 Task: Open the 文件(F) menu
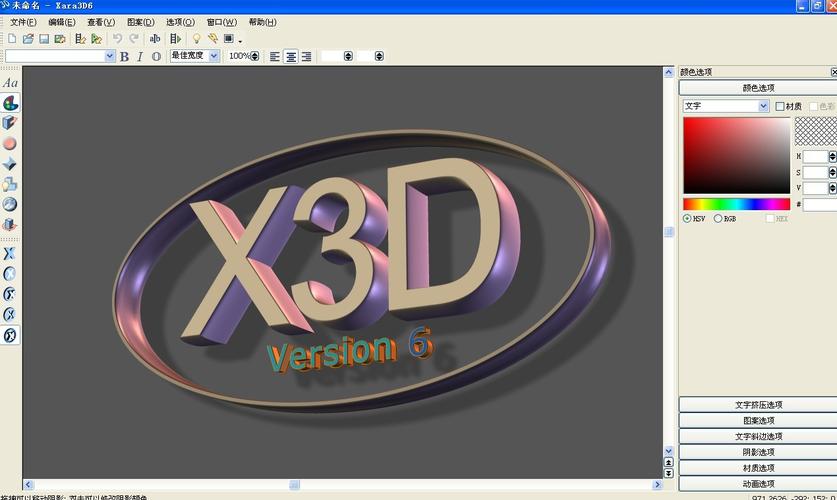(x=23, y=22)
